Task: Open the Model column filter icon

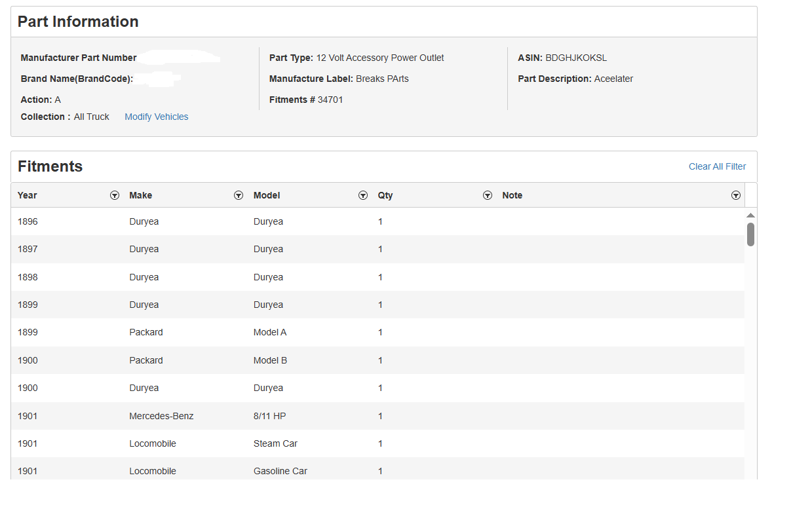Action: [363, 195]
